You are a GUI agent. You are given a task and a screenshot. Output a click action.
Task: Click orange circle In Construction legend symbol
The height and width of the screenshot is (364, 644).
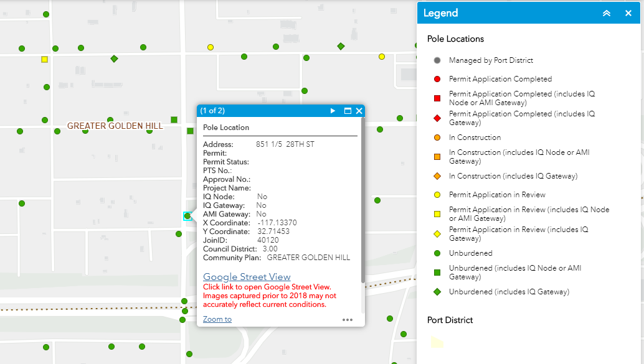pos(437,138)
